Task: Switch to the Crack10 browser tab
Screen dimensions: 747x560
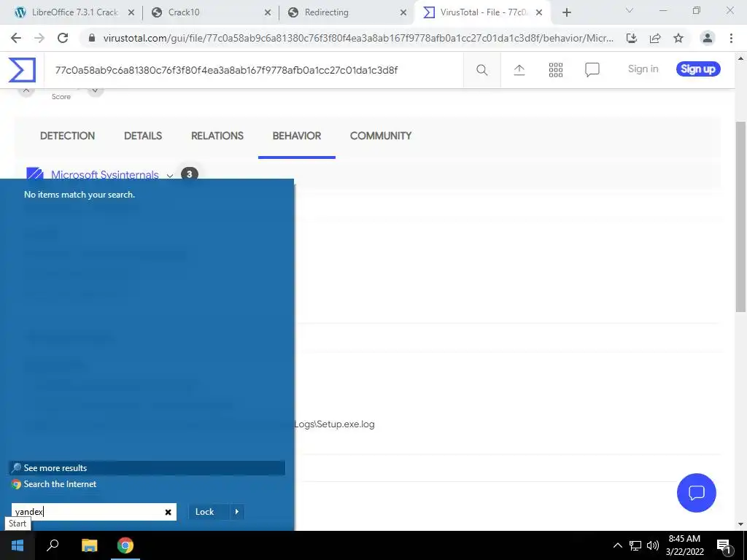Action: [209, 12]
